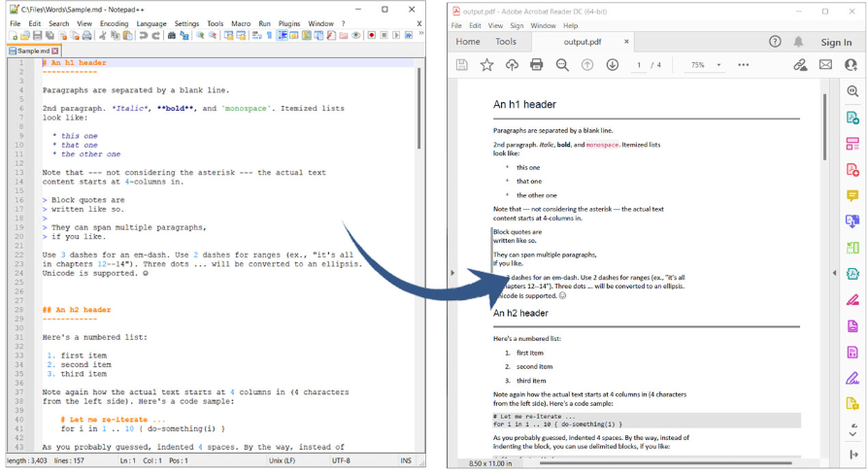Click the email envelope icon in Acrobat

[825, 65]
